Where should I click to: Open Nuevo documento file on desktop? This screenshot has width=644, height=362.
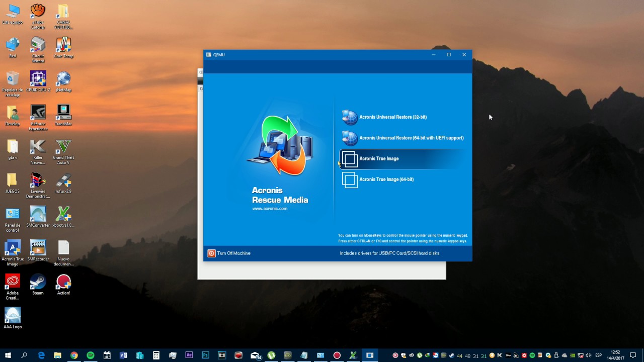click(x=63, y=253)
